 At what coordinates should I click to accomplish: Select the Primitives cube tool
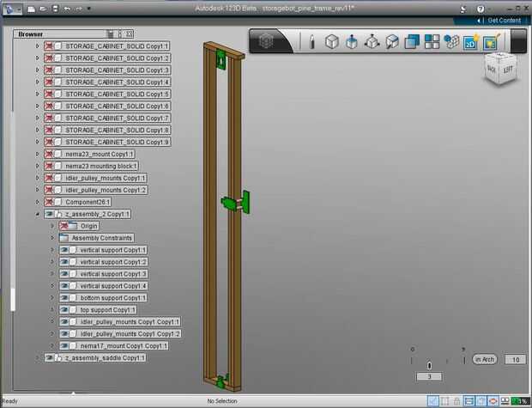tap(332, 42)
